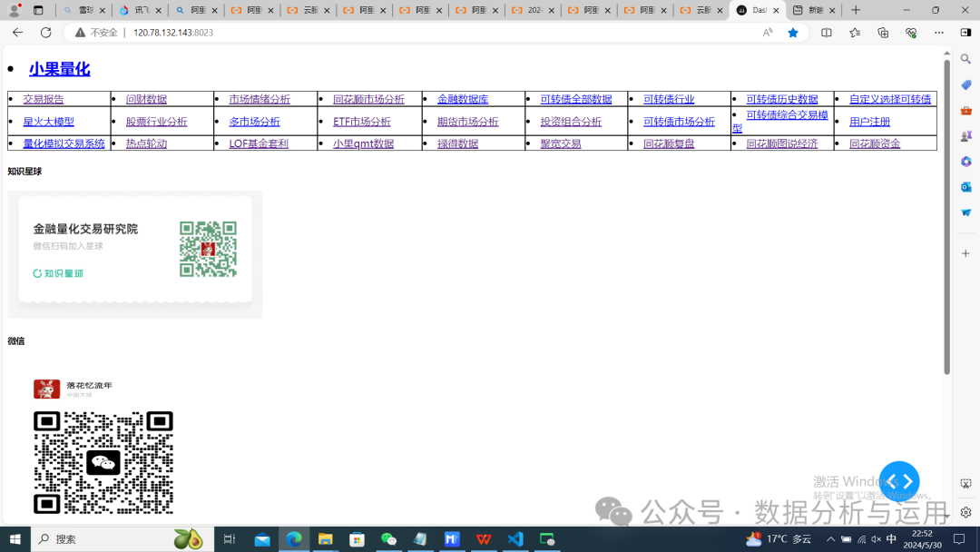This screenshot has height=552, width=980.
Task: Click the 知识星球 QR code image
Action: click(x=208, y=249)
